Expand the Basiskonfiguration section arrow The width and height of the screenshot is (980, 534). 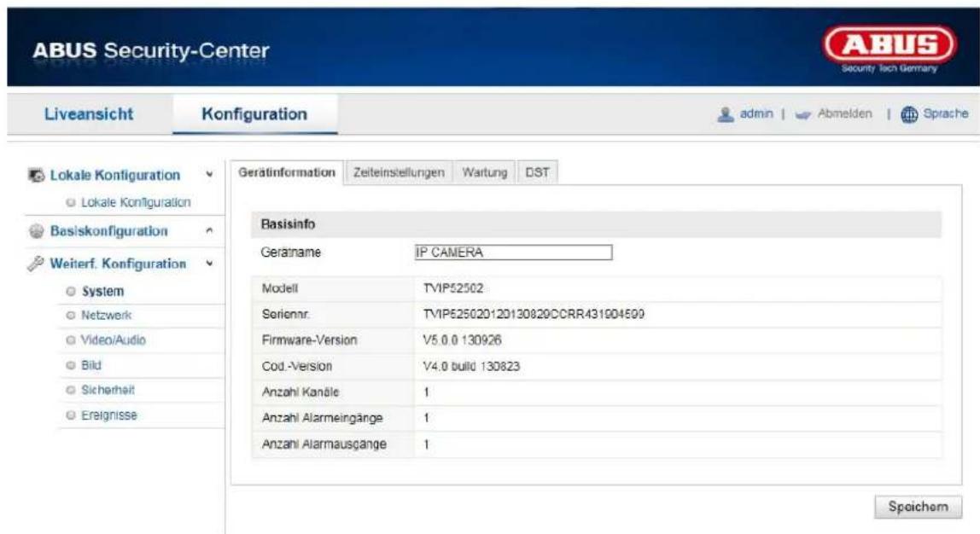pyautogui.click(x=209, y=231)
